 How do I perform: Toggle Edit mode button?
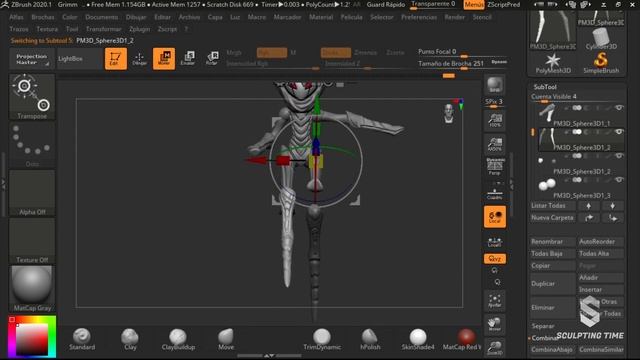(116, 59)
